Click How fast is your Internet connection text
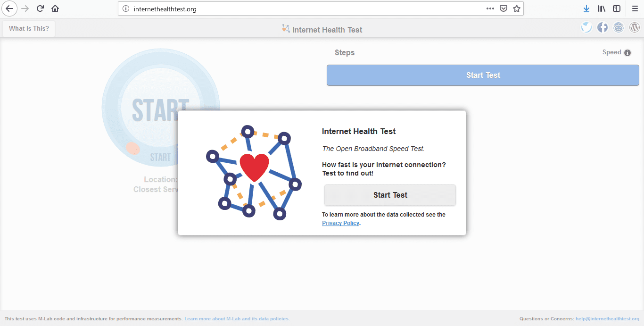Viewport: 644px width, 326px height. [384, 165]
